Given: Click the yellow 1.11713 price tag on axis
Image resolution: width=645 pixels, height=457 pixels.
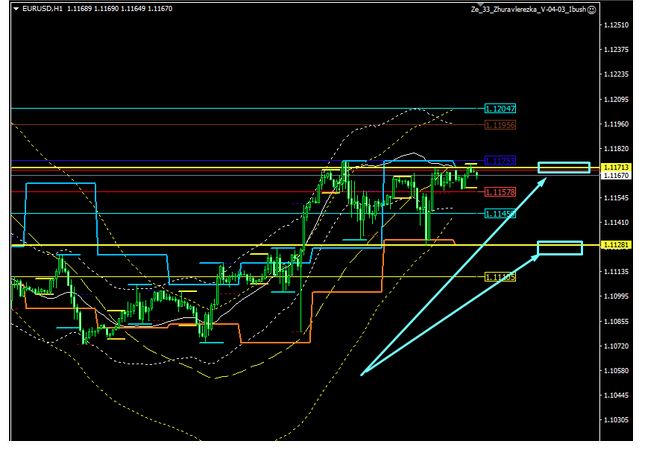Looking at the screenshot, I should pos(616,167).
